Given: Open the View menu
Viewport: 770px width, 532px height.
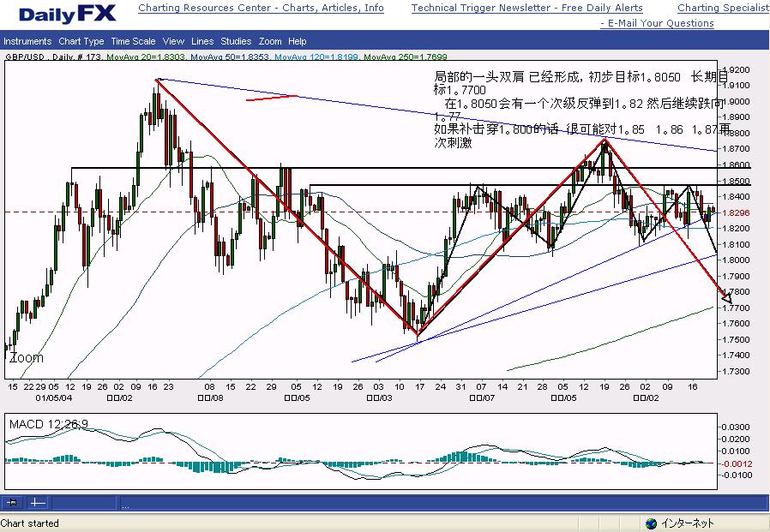Looking at the screenshot, I should [x=173, y=41].
